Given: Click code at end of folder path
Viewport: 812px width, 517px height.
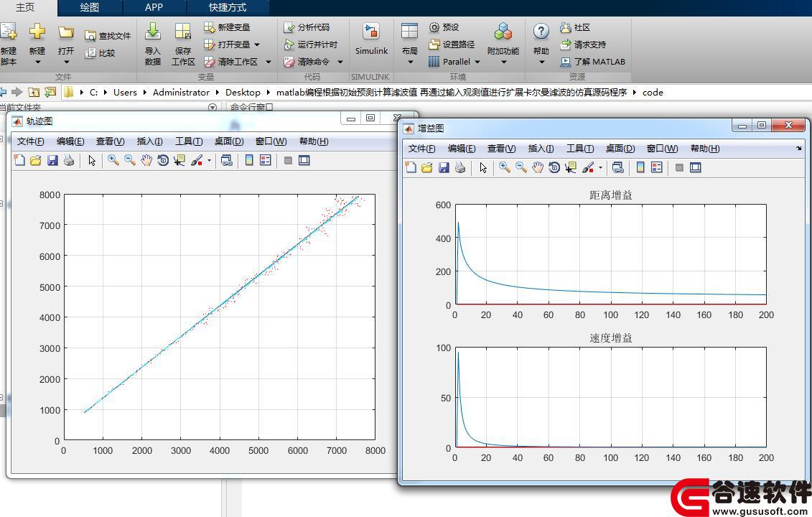Looking at the screenshot, I should [x=653, y=92].
